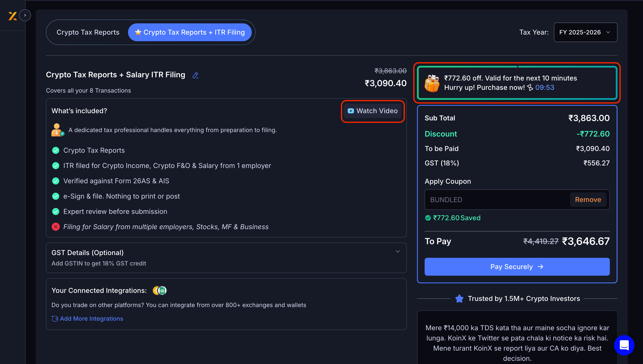
Task: Click the Pay Securely button
Action: point(517,267)
